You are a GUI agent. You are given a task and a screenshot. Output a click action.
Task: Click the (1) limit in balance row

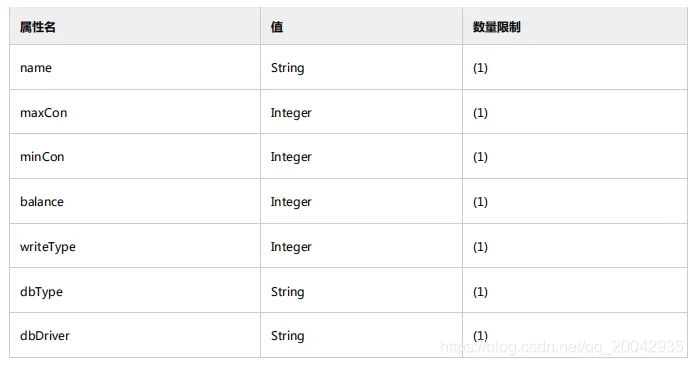[480, 202]
